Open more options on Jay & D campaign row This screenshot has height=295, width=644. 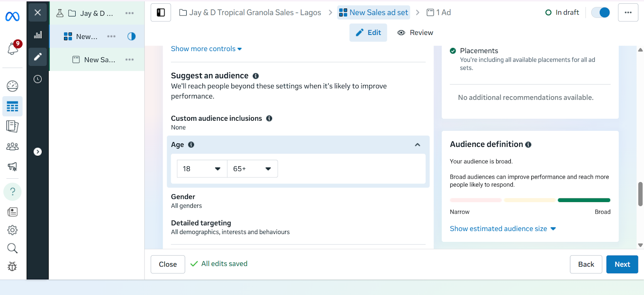coord(130,13)
